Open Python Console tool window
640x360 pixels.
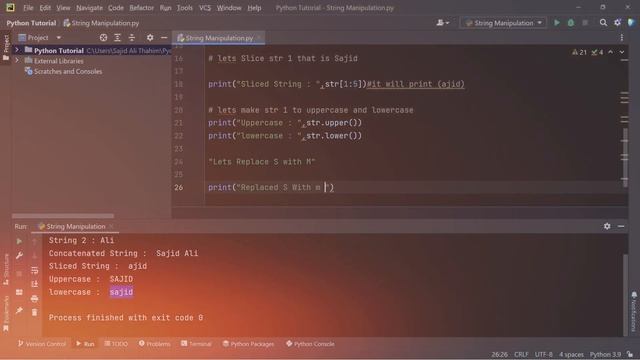click(310, 344)
